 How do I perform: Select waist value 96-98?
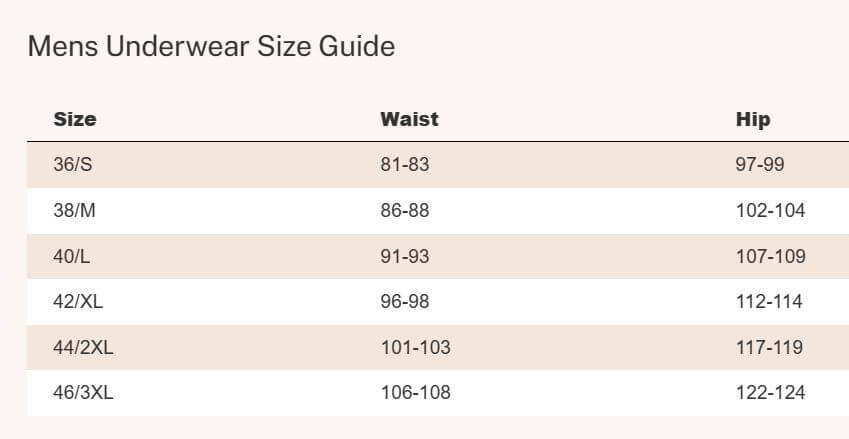tap(405, 302)
